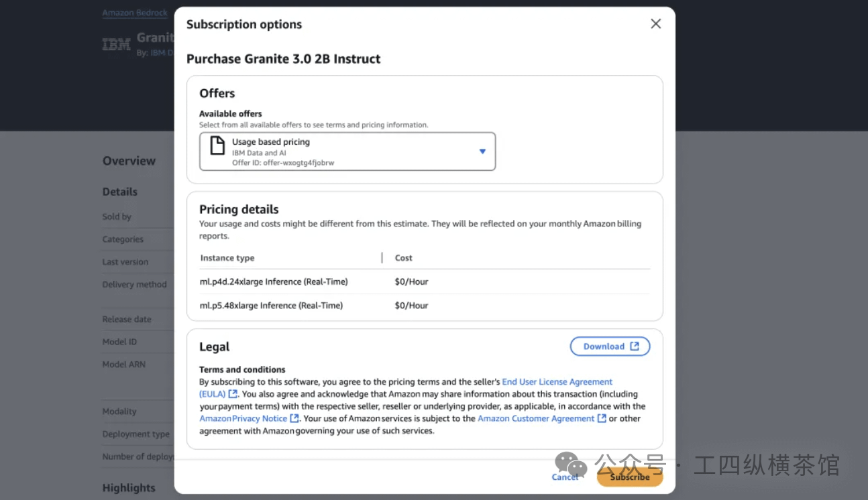Click the external-link icon inside the Download button
868x500 pixels.
point(635,347)
